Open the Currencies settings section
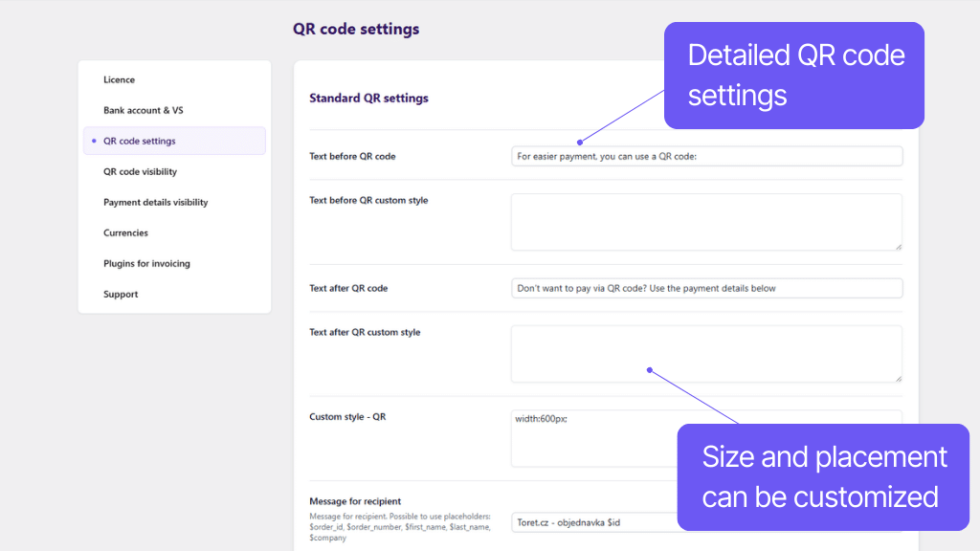Screen dimensions: 980x551 pos(125,232)
